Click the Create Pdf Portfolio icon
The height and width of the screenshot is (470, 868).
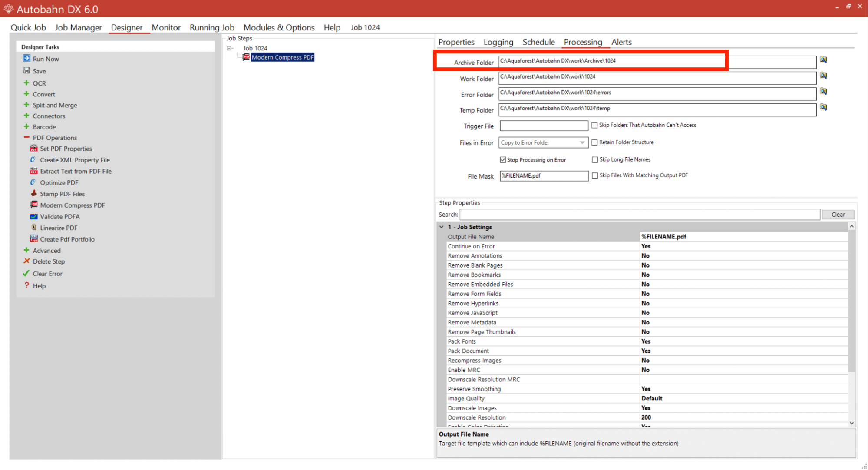point(34,239)
